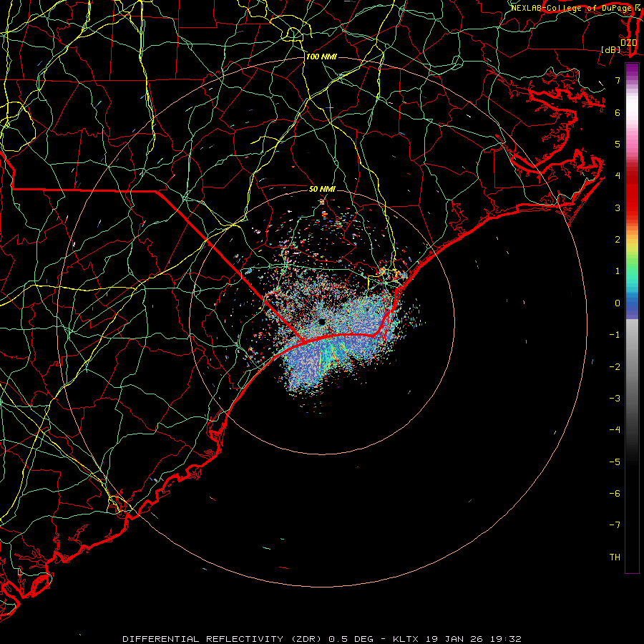Click the 1 value on the scale

click(618, 271)
